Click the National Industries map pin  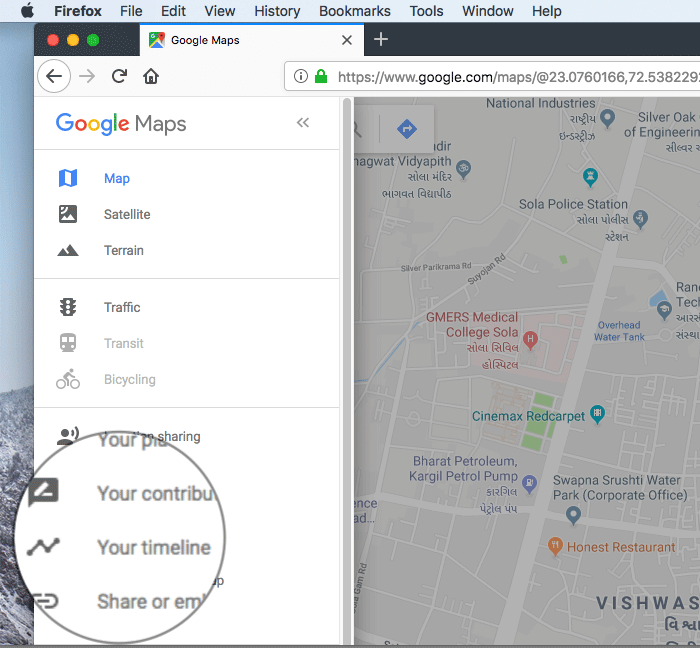607,118
